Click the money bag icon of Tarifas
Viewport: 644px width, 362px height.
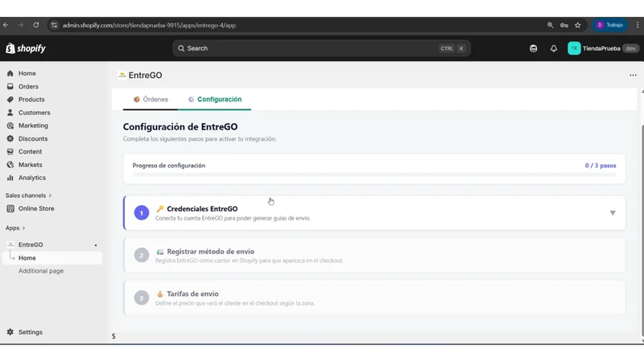tap(159, 294)
